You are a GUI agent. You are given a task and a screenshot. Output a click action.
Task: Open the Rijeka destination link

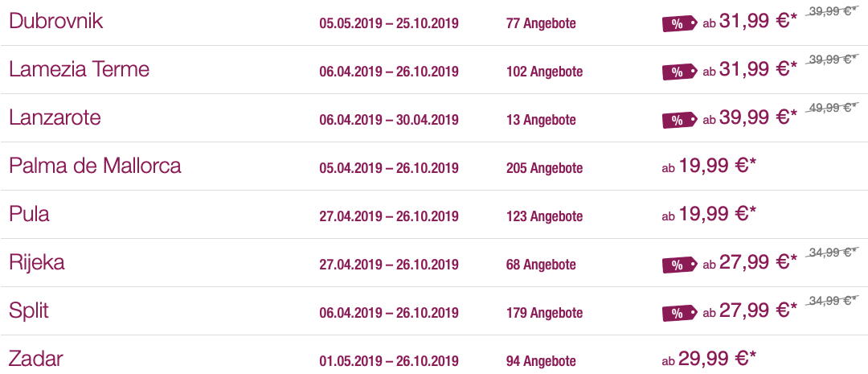36,262
